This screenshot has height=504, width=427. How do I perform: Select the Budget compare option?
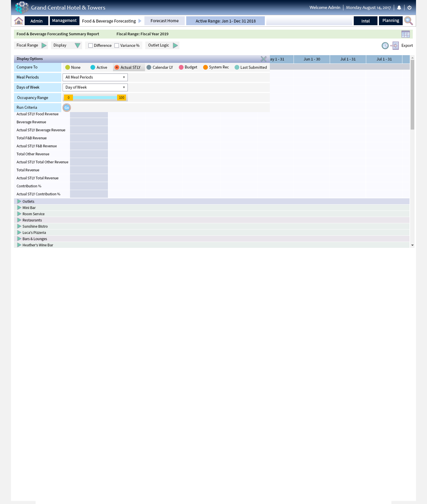pos(181,67)
